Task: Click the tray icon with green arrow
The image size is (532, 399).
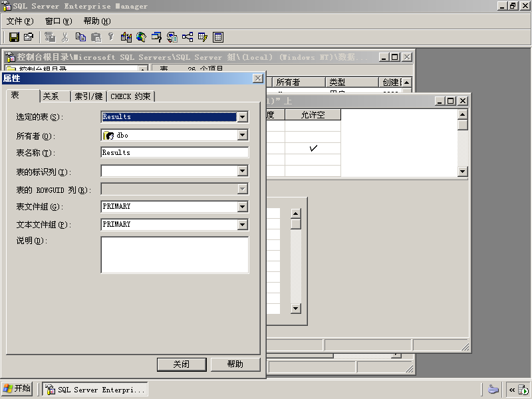Action: tap(523, 390)
